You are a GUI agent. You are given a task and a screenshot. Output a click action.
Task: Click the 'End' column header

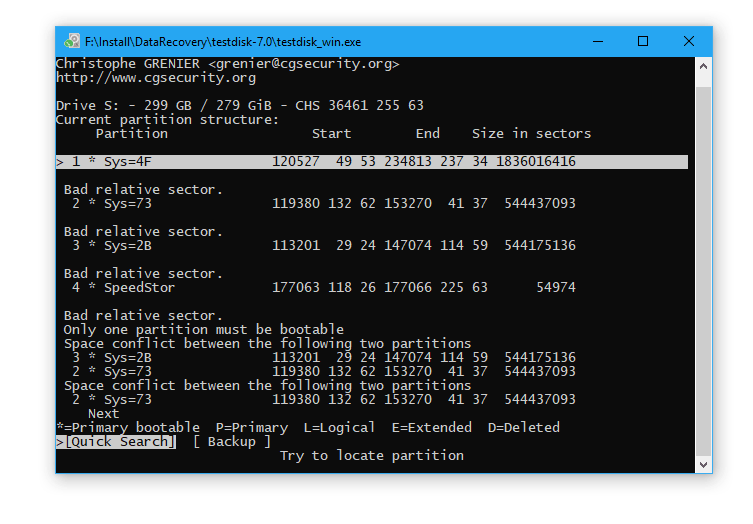click(428, 134)
